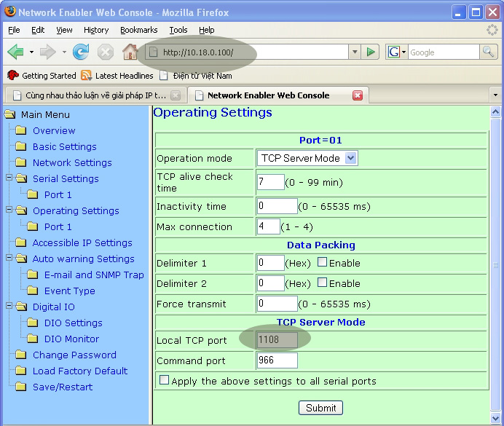Click the Reload page icon
The height and width of the screenshot is (426, 504).
81,52
